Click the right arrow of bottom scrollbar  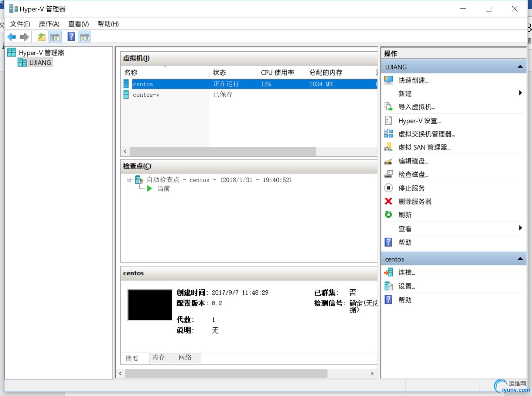point(372,373)
